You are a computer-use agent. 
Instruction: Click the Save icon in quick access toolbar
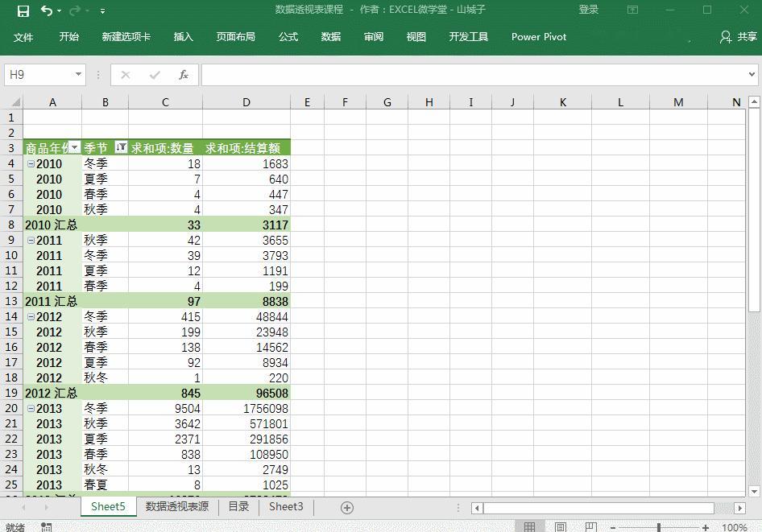tap(23, 10)
